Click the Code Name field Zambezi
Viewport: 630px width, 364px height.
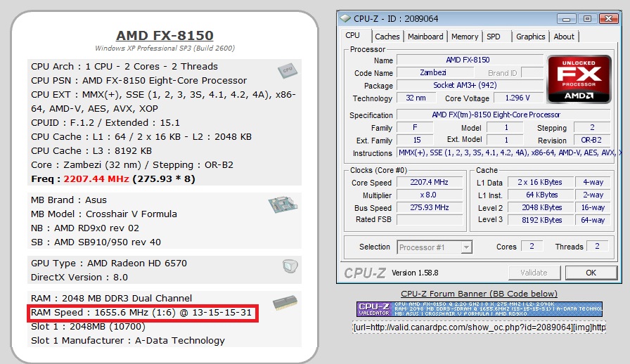point(435,72)
